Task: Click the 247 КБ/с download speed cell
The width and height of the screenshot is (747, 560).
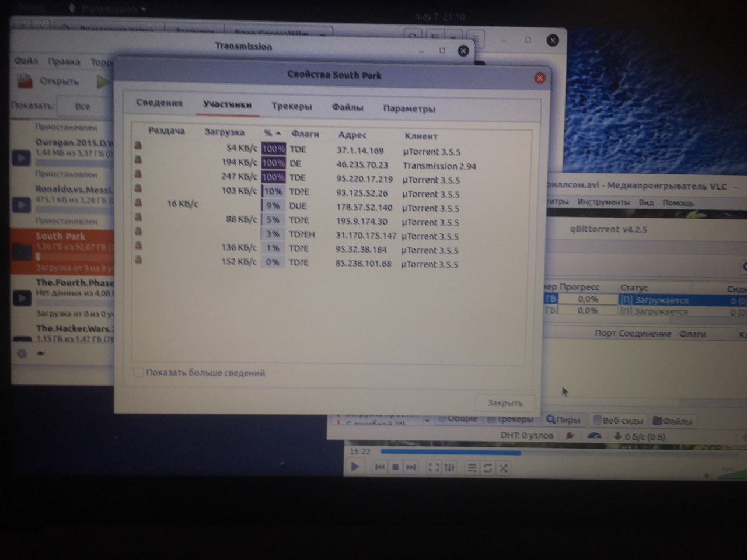Action: 239,176
